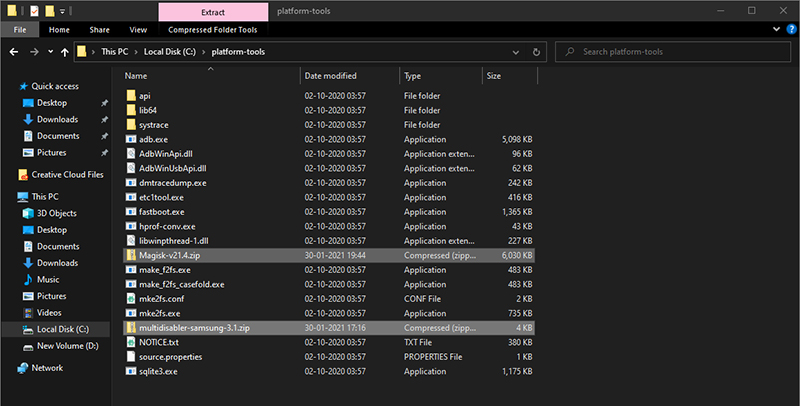Image resolution: width=800 pixels, height=406 pixels.
Task: Select the source.properties file icon
Action: (x=131, y=357)
